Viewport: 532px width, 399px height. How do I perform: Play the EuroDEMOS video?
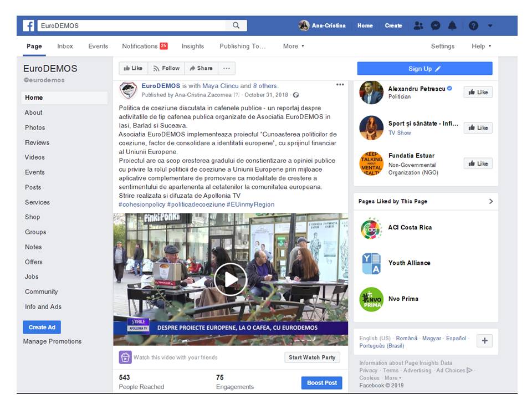231,279
